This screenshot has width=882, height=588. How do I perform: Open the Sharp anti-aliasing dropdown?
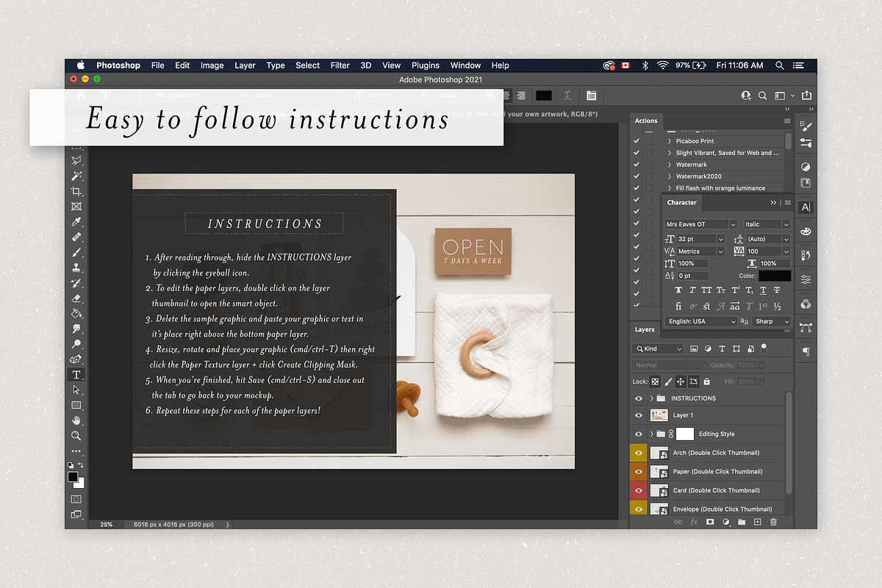click(772, 321)
